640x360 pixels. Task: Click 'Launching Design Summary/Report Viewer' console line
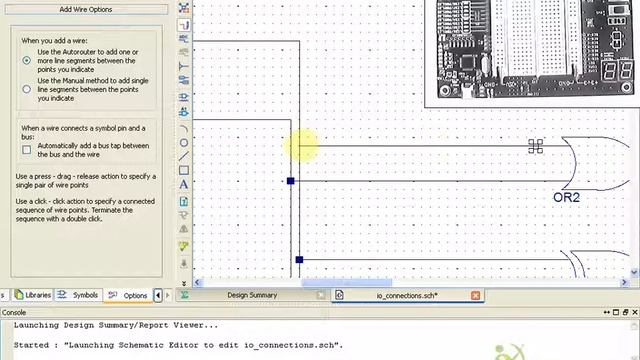(x=116, y=325)
